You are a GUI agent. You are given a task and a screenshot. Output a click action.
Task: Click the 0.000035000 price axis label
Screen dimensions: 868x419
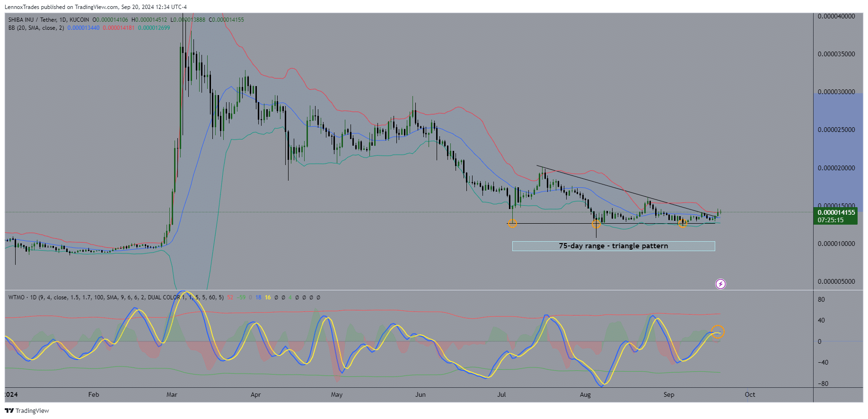836,54
